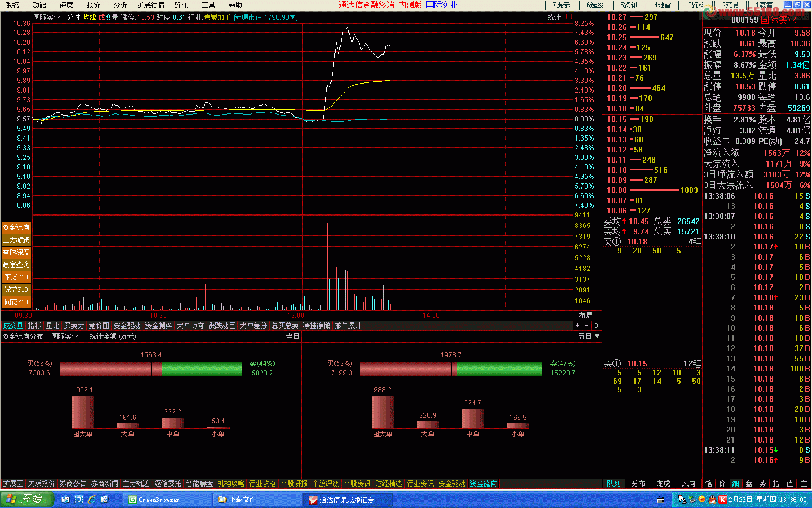812x508 pixels.
Task: Open GreenBrowser from the taskbar
Action: (x=167, y=500)
